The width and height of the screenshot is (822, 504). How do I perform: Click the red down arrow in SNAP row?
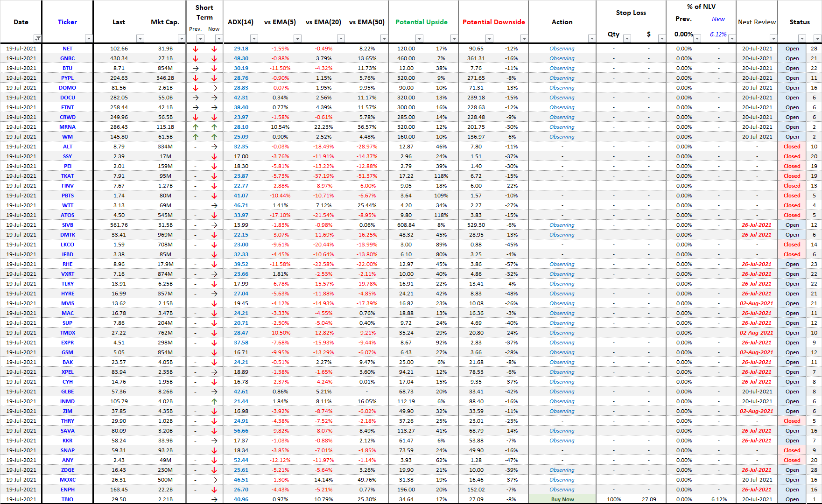click(x=214, y=450)
